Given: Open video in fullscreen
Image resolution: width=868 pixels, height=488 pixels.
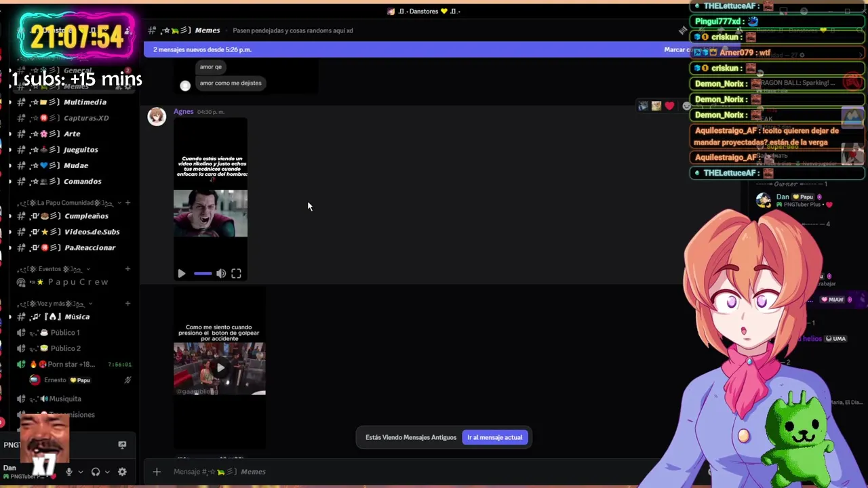Looking at the screenshot, I should click(x=236, y=274).
